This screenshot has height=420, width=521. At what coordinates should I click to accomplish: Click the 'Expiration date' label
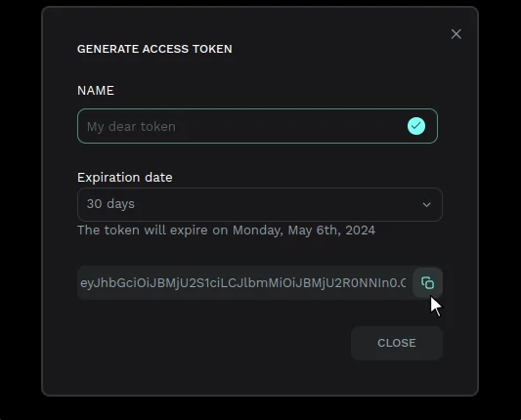click(124, 178)
